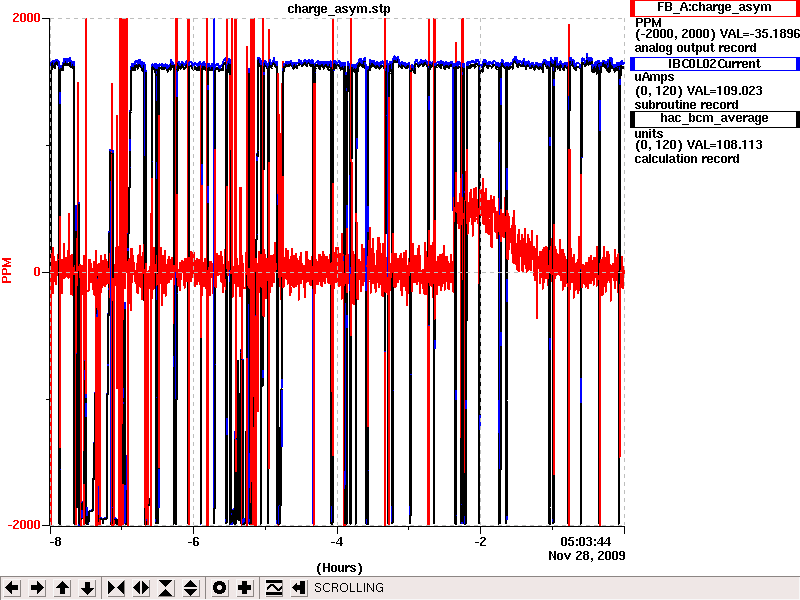This screenshot has height=600, width=800.
Task: Click the 0 y-axis midpoint label
Action: pyautogui.click(x=37, y=272)
